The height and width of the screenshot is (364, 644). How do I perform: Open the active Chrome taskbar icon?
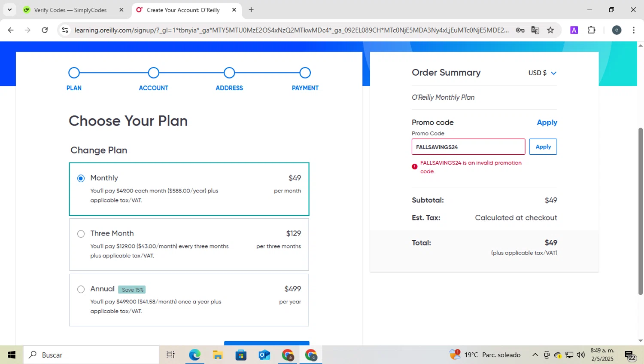click(311, 355)
